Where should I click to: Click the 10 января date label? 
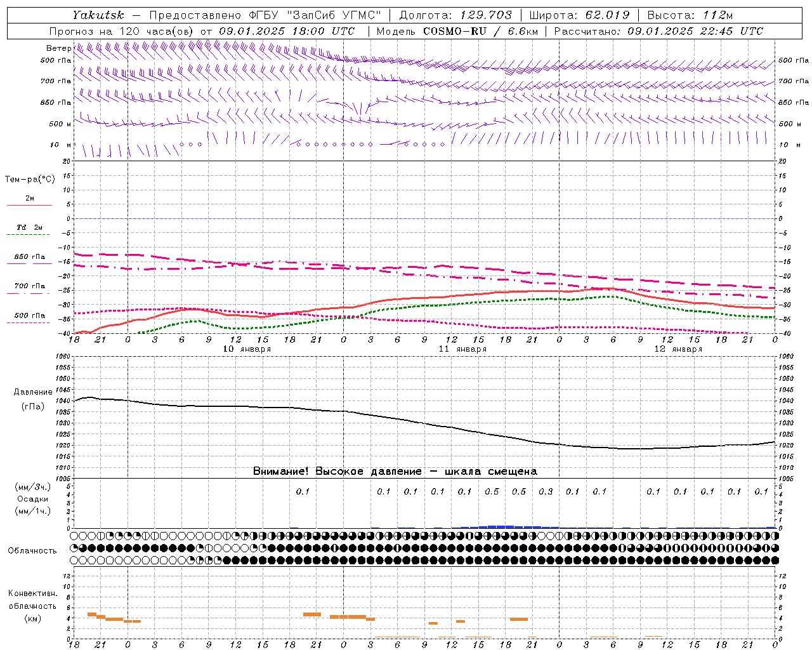point(247,349)
